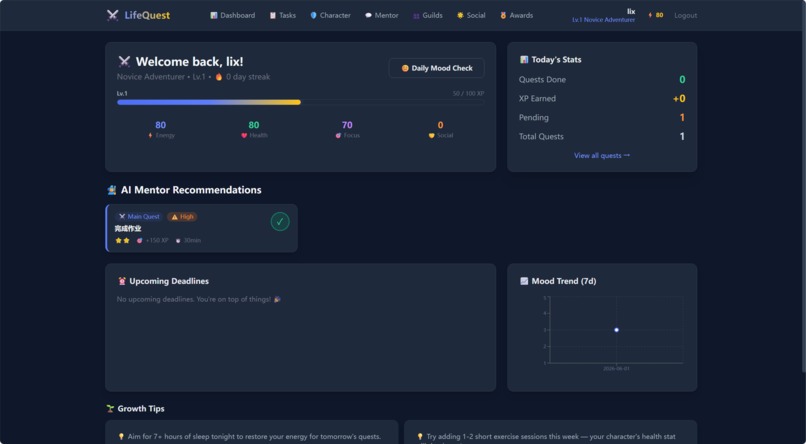Click the lix username in header
The image size is (806, 444).
[631, 11]
